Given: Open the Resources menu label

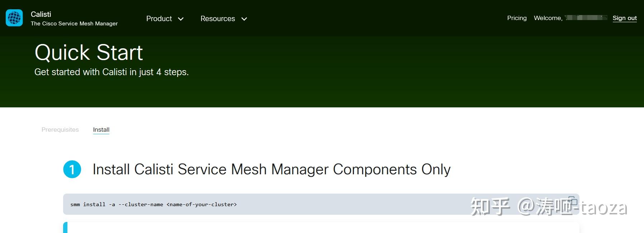Looking at the screenshot, I should (x=218, y=19).
